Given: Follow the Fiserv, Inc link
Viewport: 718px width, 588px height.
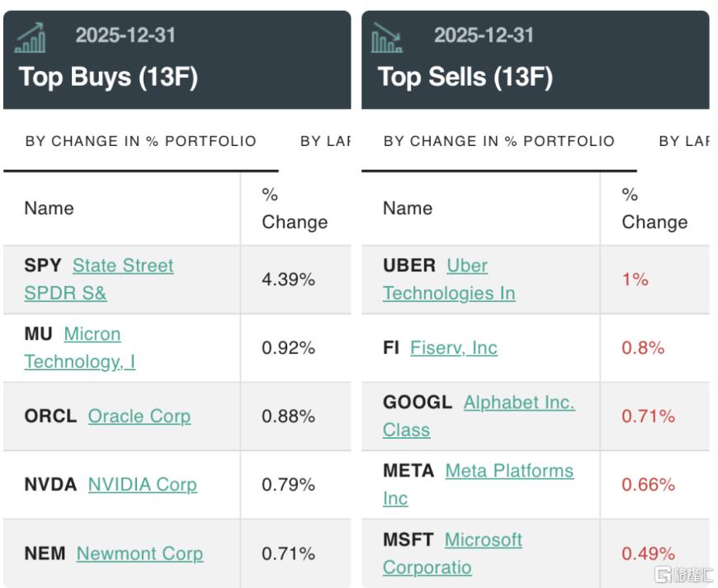Looking at the screenshot, I should pos(453,348).
